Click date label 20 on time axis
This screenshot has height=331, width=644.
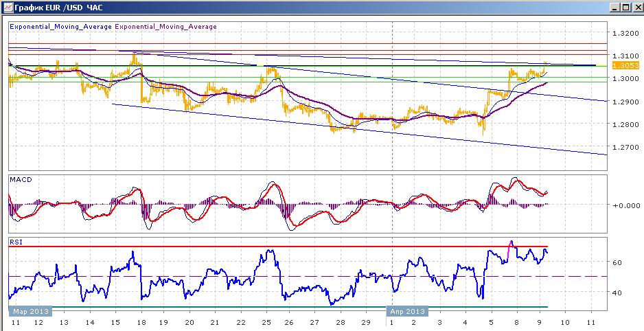(189, 323)
